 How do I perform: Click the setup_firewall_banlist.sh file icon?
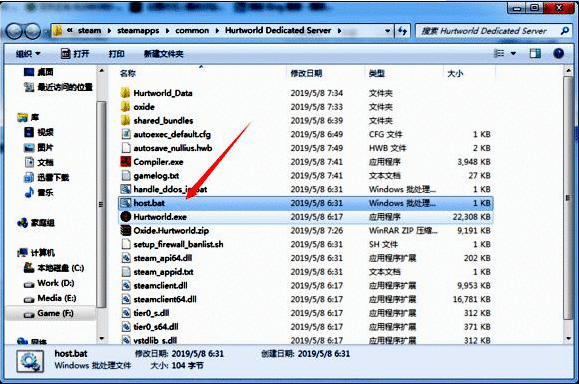point(126,244)
